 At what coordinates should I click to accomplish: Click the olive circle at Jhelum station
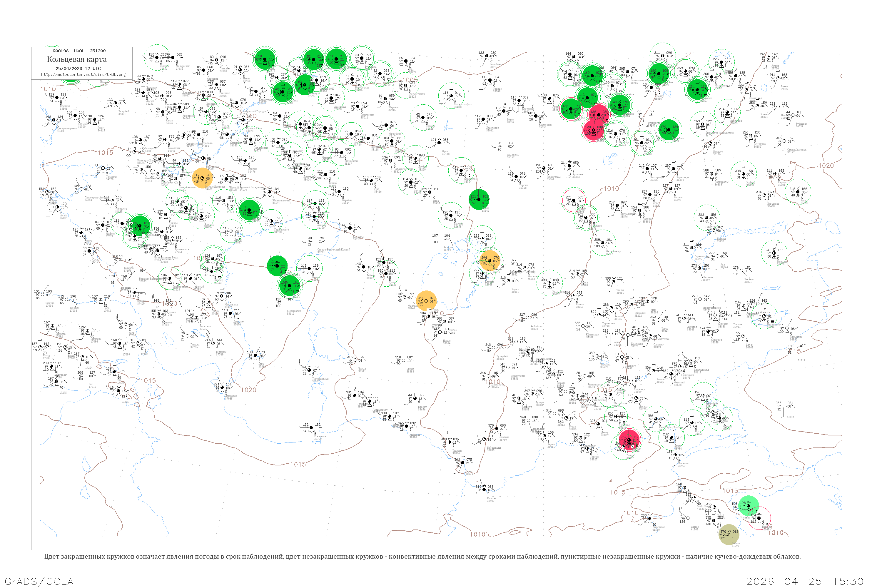[729, 535]
